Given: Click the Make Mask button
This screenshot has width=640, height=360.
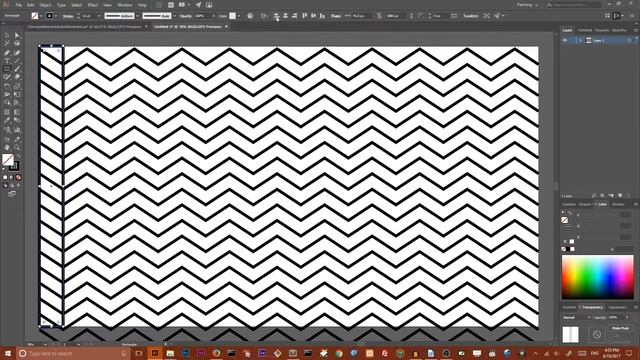Looking at the screenshot, I should 620,328.
